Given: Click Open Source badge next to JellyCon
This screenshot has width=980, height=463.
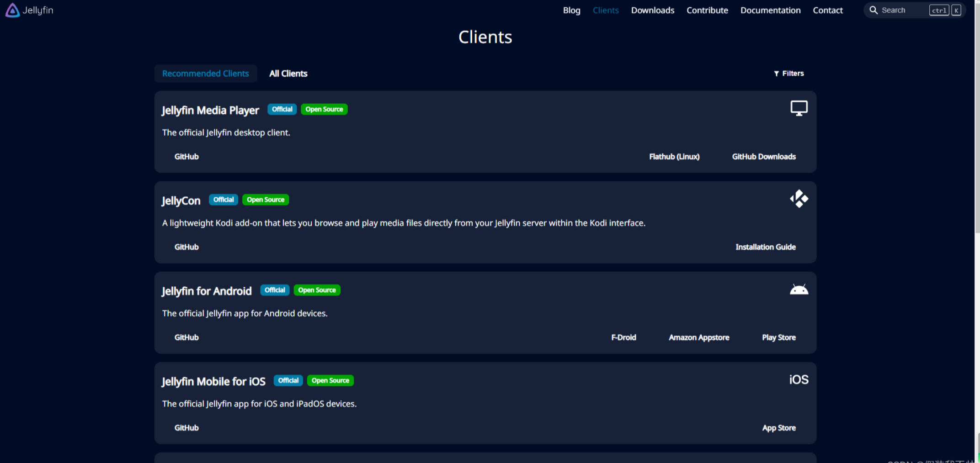Looking at the screenshot, I should (266, 200).
